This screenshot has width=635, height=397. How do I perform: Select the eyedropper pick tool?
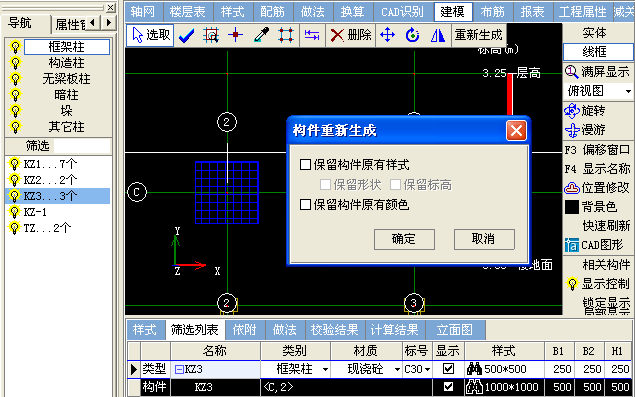coord(261,35)
